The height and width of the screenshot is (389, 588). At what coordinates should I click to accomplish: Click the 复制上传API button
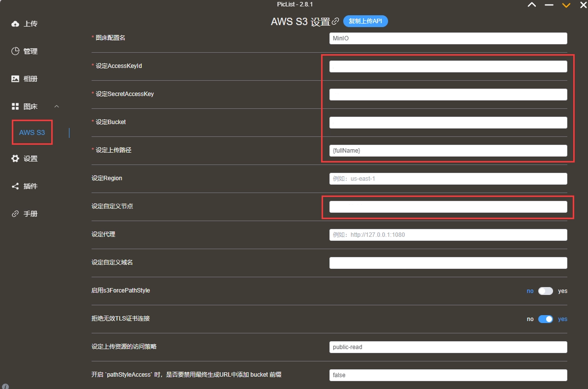[365, 21]
